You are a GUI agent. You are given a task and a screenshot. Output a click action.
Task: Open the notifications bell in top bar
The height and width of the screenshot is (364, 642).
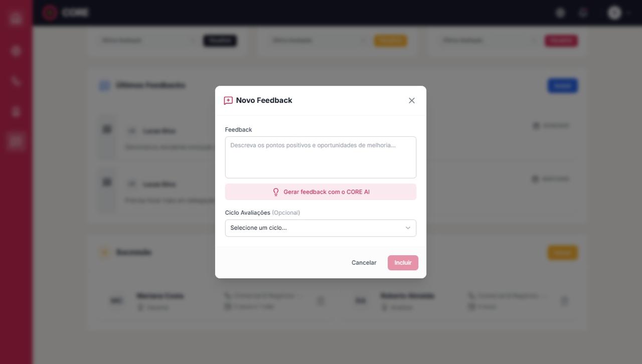point(583,13)
